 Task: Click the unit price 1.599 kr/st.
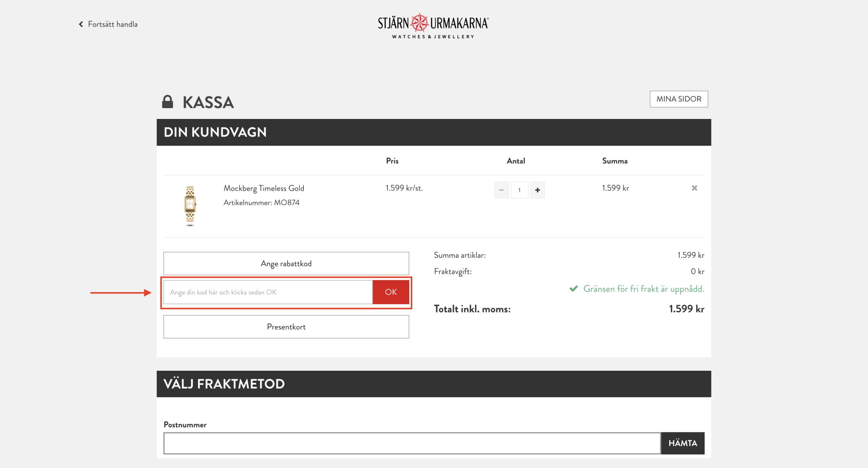[x=404, y=188]
